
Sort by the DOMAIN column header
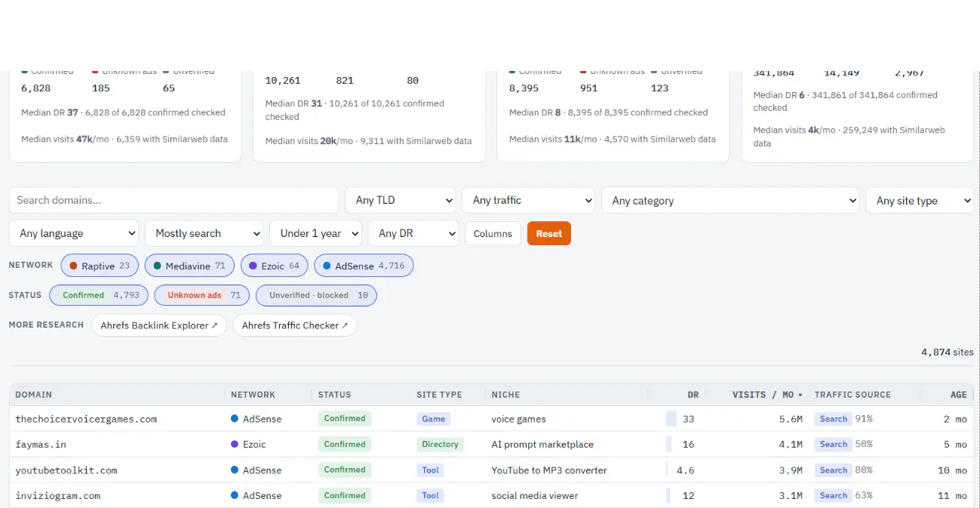(x=34, y=395)
